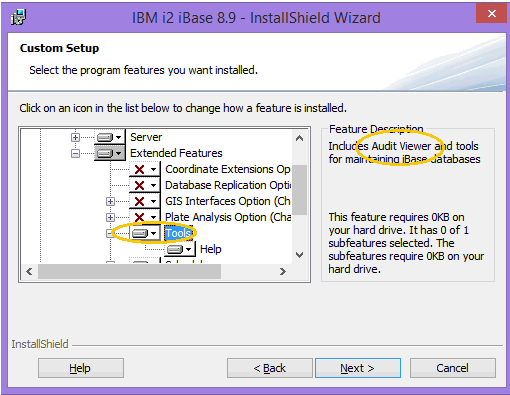This screenshot has width=510, height=395.
Task: Open install option dropdown for Extended Features
Action: (x=110, y=153)
